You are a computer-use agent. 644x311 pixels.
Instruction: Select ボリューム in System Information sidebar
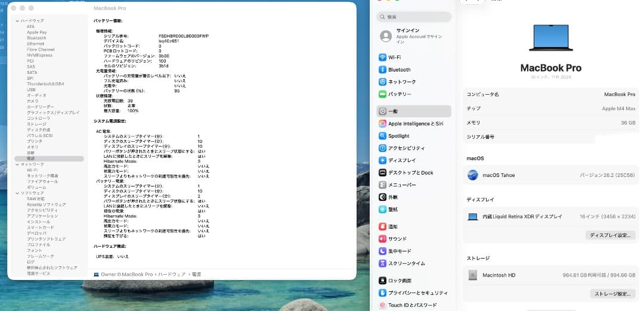pyautogui.click(x=35, y=188)
